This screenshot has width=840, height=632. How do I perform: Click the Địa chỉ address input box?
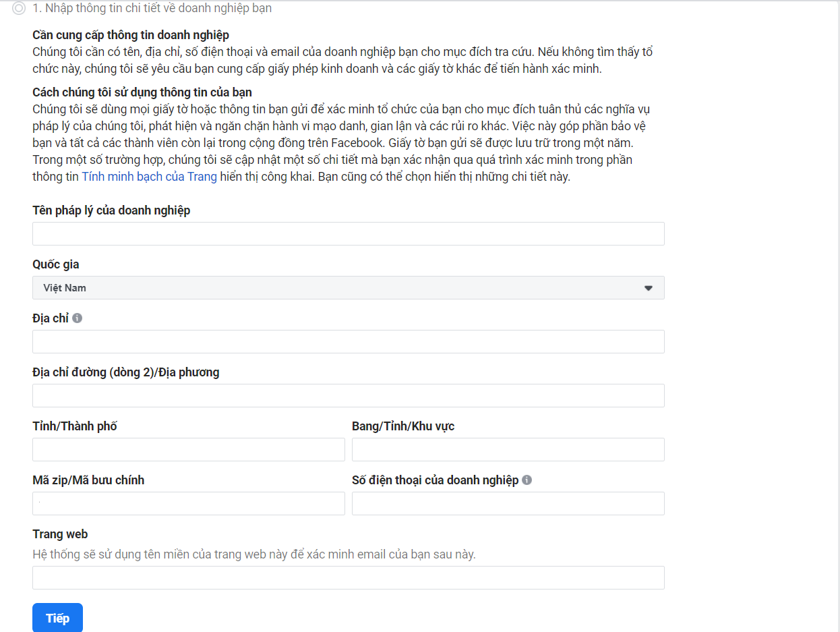click(x=348, y=342)
